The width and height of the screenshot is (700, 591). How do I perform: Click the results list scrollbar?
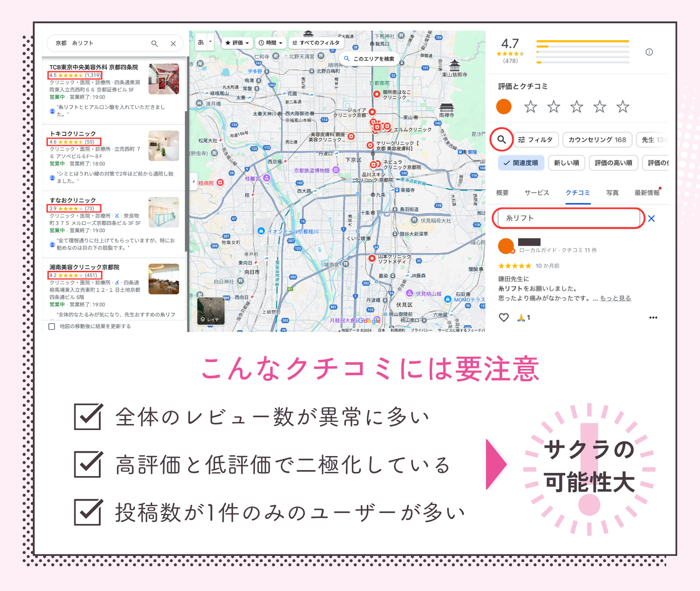point(186,181)
